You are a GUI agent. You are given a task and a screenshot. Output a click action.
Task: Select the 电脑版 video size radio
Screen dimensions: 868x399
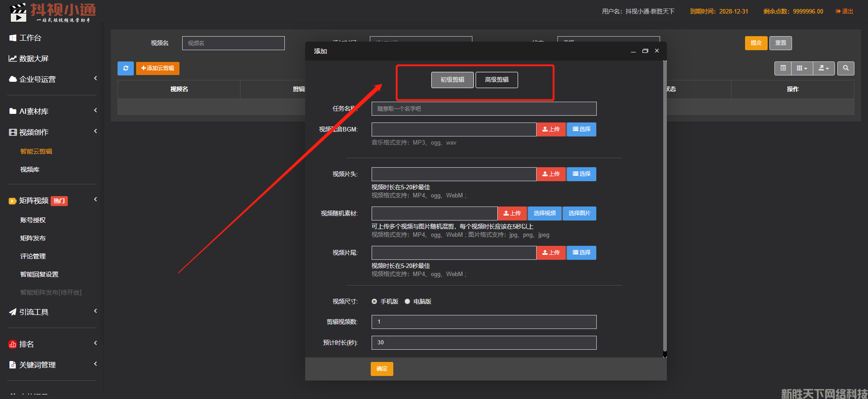[x=407, y=301]
